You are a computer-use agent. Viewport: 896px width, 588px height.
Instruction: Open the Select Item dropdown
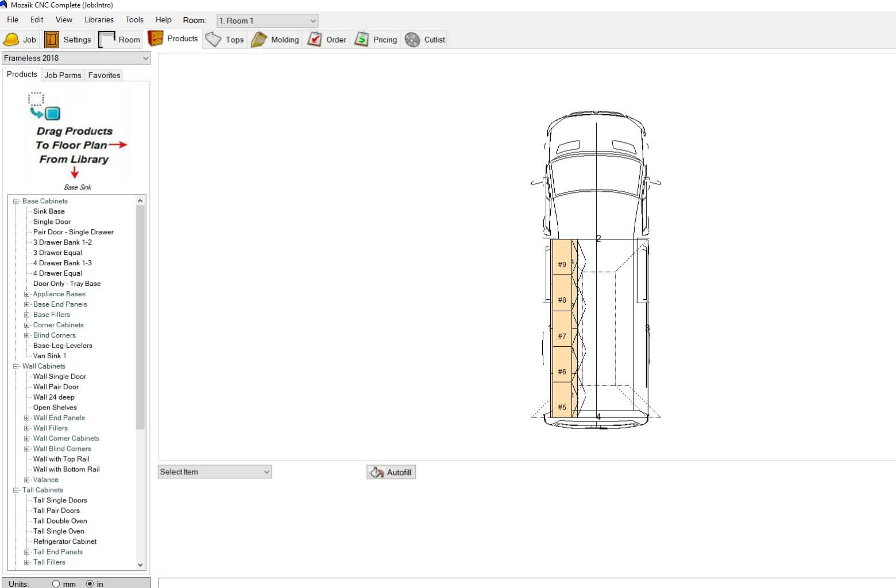215,472
